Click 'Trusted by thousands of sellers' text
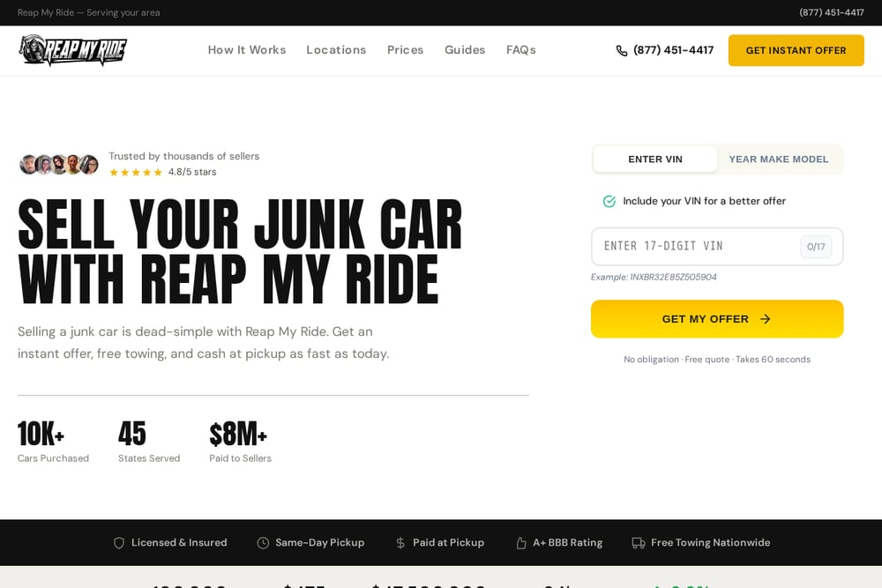This screenshot has height=588, width=882. pos(184,156)
